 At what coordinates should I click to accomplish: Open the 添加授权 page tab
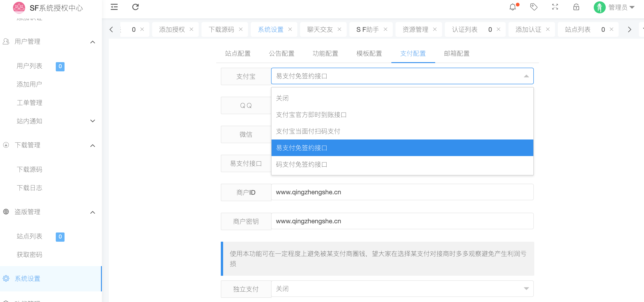coord(172,29)
